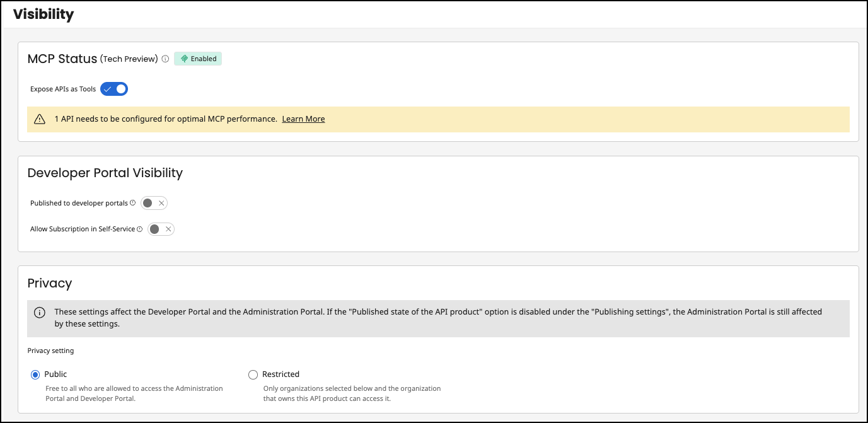Click the info icon next to Published to developer portals
The width and height of the screenshot is (868, 423).
click(132, 202)
